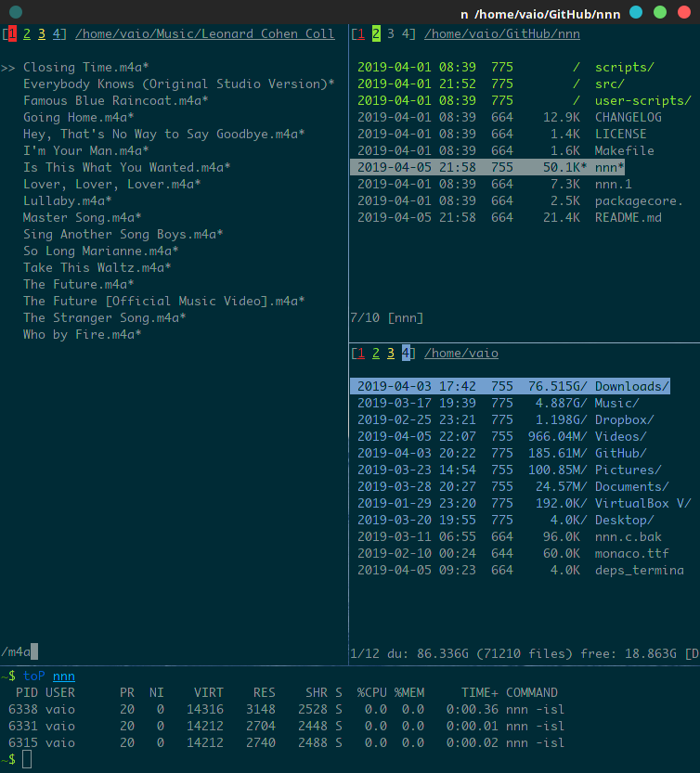Open the user-scripts/ directory
This screenshot has height=773, width=700.
point(643,100)
